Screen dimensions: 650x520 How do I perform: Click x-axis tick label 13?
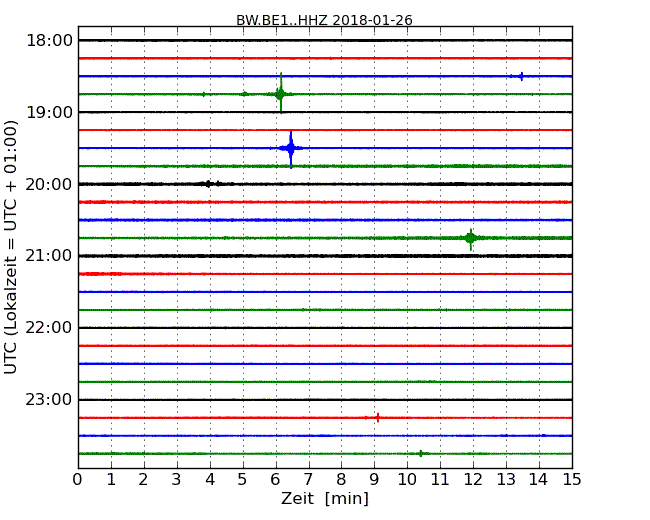[x=506, y=480]
